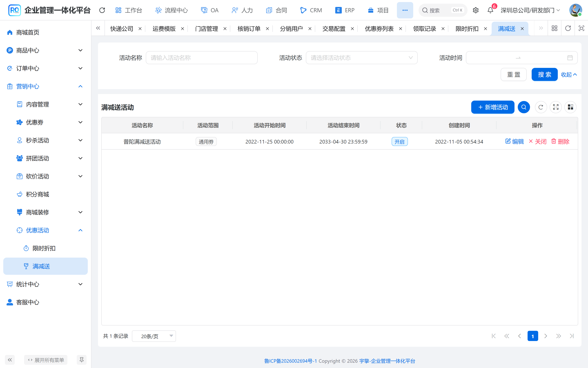
Task: Open the notification bell with badge 6
Action: [x=490, y=10]
